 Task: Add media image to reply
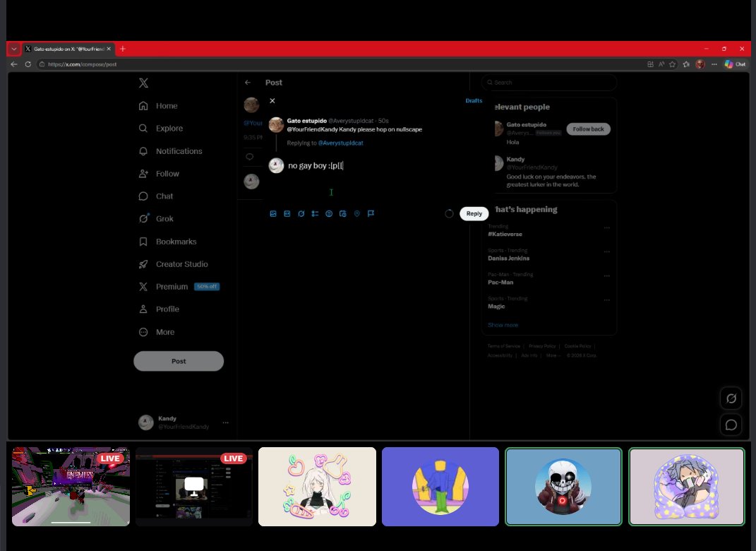tap(273, 214)
